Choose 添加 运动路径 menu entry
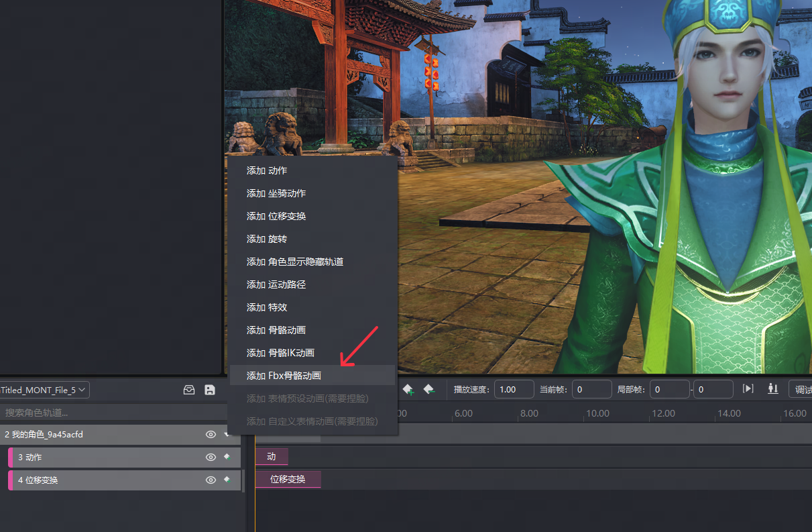 312,284
